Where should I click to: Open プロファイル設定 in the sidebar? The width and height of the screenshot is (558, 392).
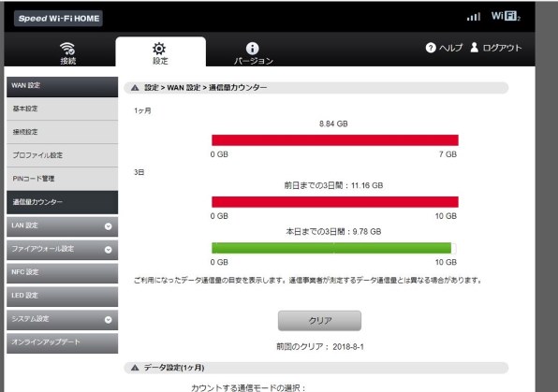pos(63,155)
